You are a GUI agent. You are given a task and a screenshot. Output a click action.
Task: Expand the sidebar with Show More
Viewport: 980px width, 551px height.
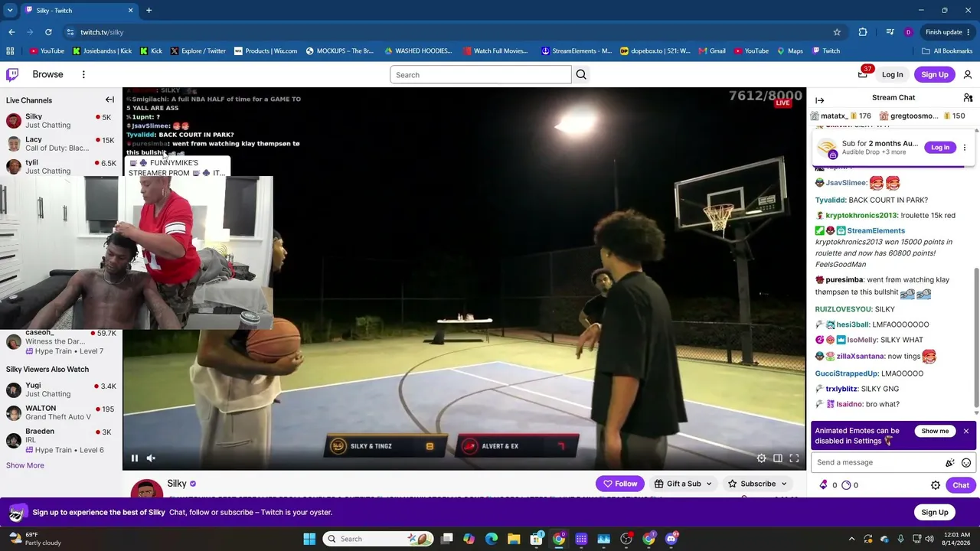click(x=25, y=465)
